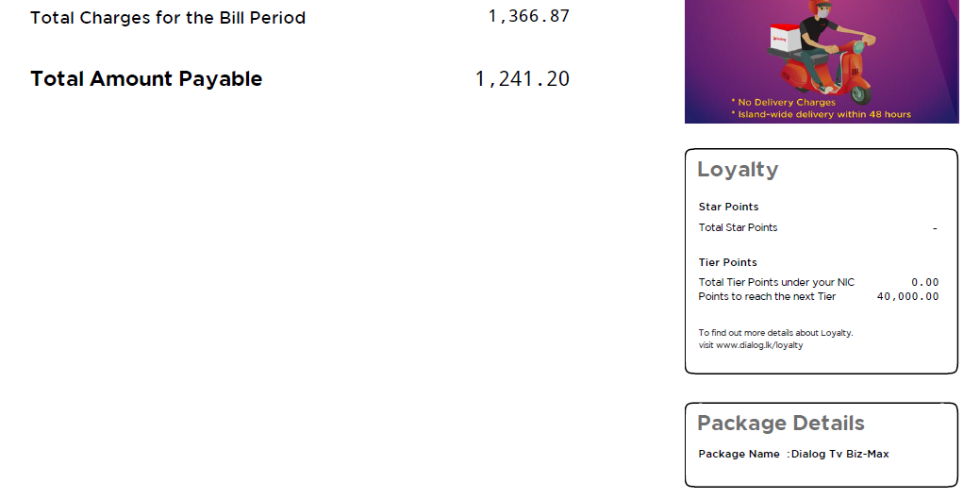This screenshot has height=499, width=980.
Task: Select the 1,366.87 total charges value
Action: (x=529, y=16)
